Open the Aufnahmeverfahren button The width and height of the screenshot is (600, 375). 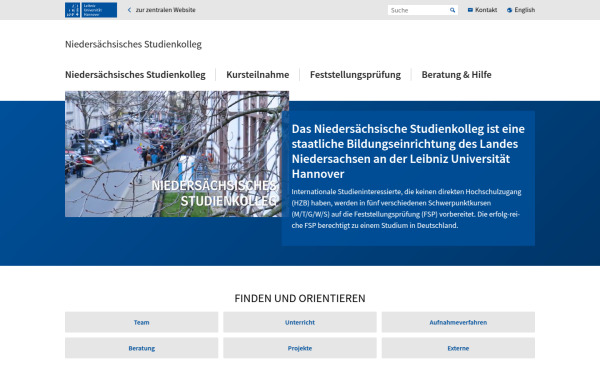click(458, 322)
